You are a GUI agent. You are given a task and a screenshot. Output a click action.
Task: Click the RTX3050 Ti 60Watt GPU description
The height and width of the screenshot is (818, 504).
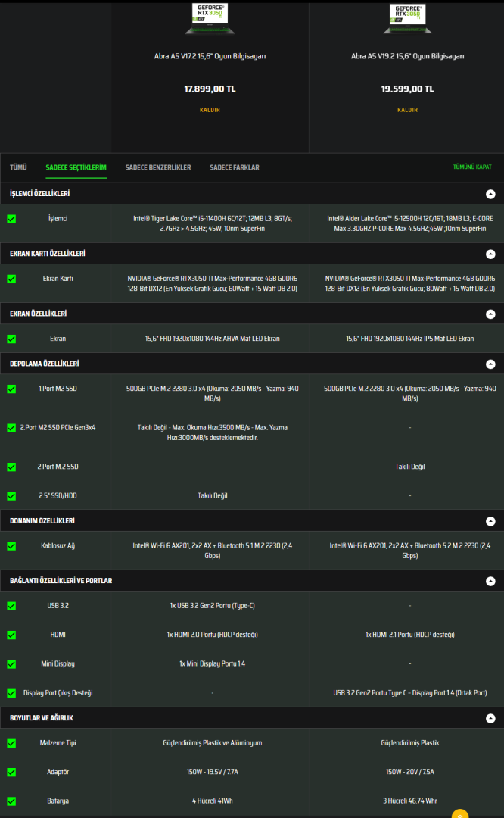pos(213,283)
